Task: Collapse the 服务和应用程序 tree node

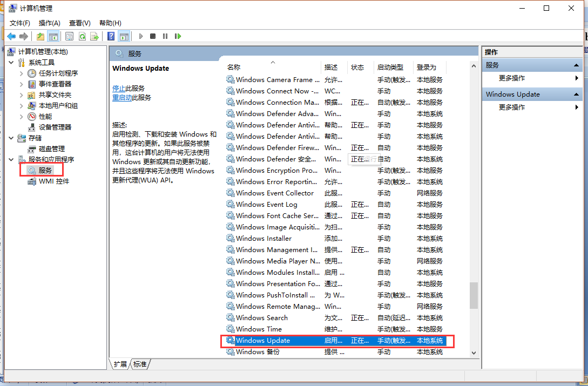Action: coord(11,160)
